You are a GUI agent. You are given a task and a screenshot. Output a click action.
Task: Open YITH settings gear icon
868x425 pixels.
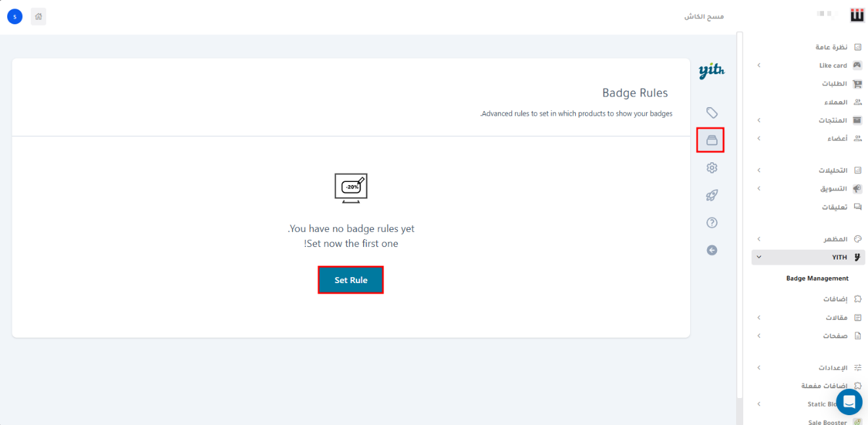(711, 168)
